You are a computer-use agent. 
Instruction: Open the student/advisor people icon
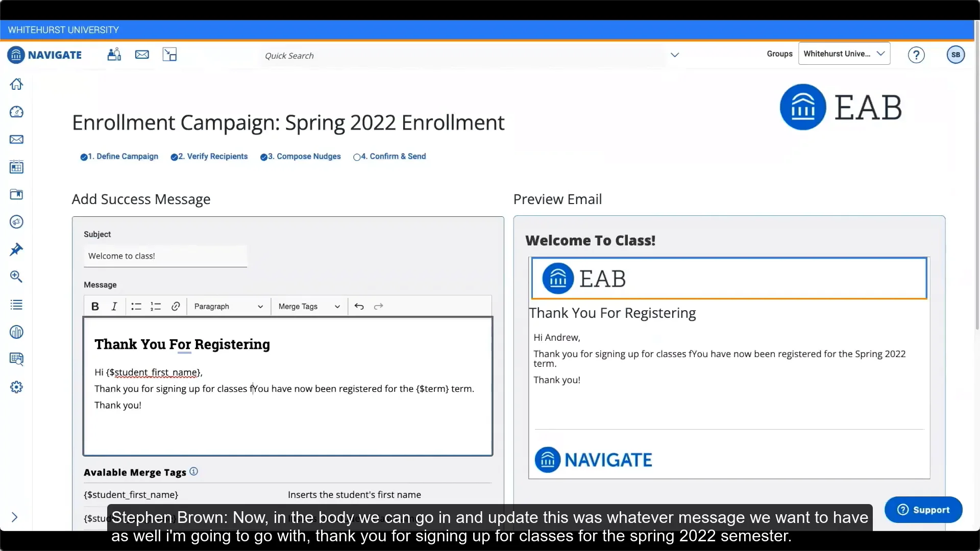[114, 55]
